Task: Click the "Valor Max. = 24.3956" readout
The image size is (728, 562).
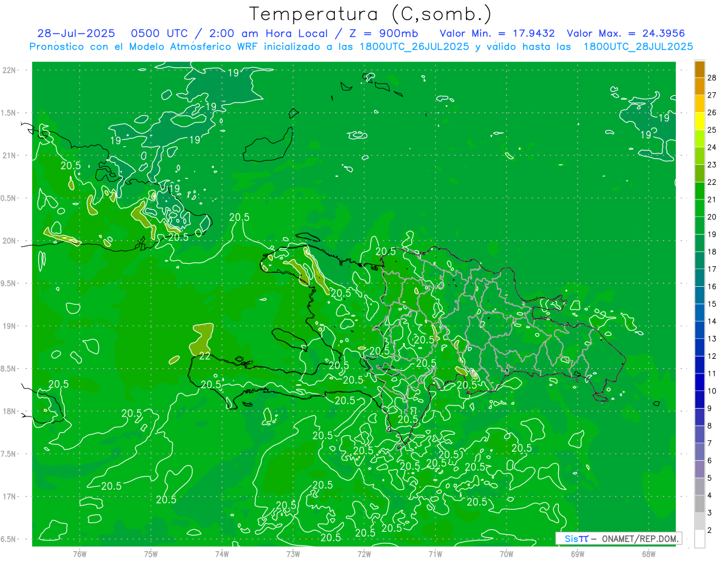Action: 626,33
